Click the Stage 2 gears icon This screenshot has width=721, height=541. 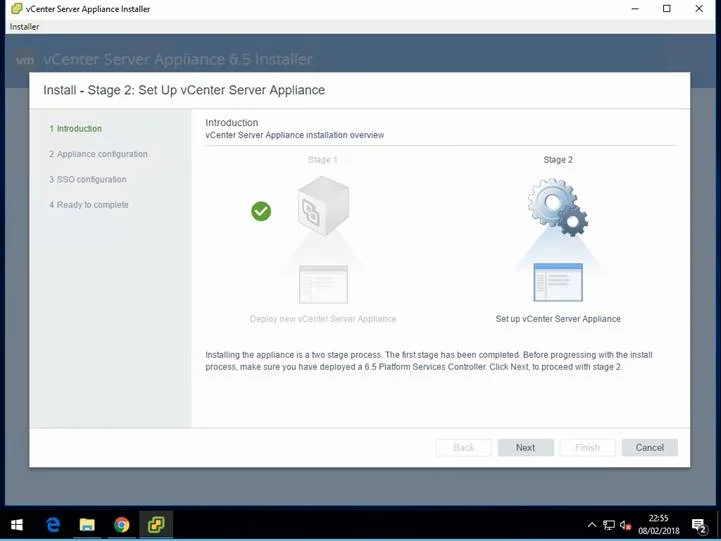coord(557,207)
